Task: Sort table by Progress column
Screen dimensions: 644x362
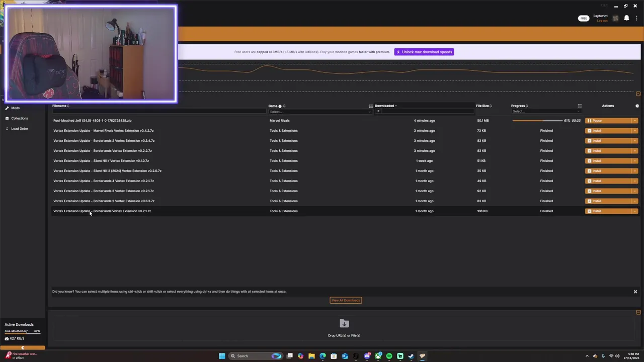Action: 519,106
